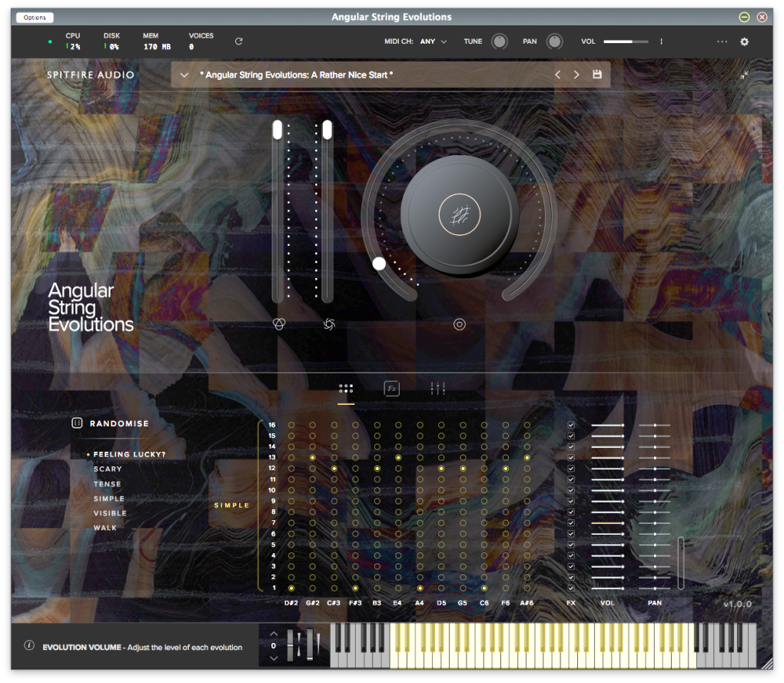784x683 pixels.
Task: Adjust the PAN knob in top bar
Action: point(554,41)
